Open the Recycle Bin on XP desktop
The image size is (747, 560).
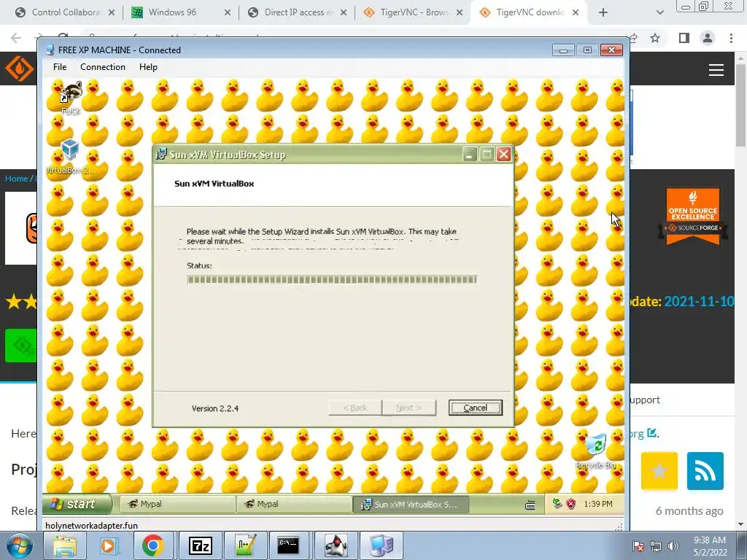(595, 451)
